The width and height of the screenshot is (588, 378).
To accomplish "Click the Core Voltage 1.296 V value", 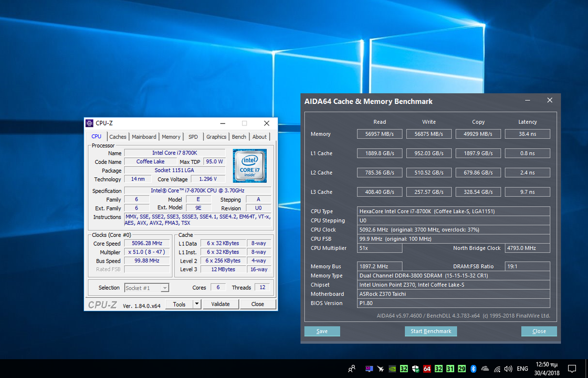I will pyautogui.click(x=208, y=179).
